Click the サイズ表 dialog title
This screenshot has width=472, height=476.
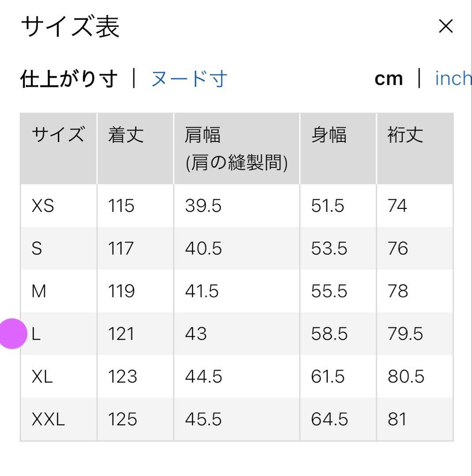(x=70, y=27)
